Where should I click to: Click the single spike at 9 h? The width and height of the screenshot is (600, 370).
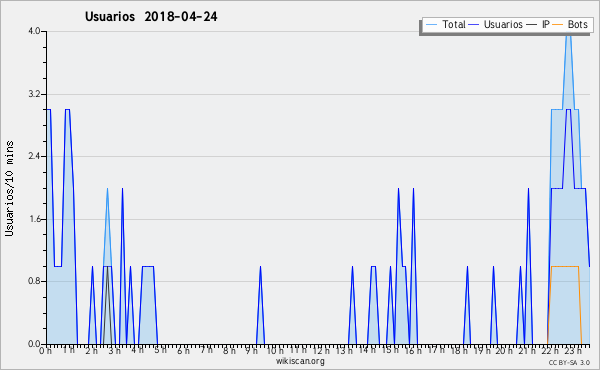coord(260,305)
